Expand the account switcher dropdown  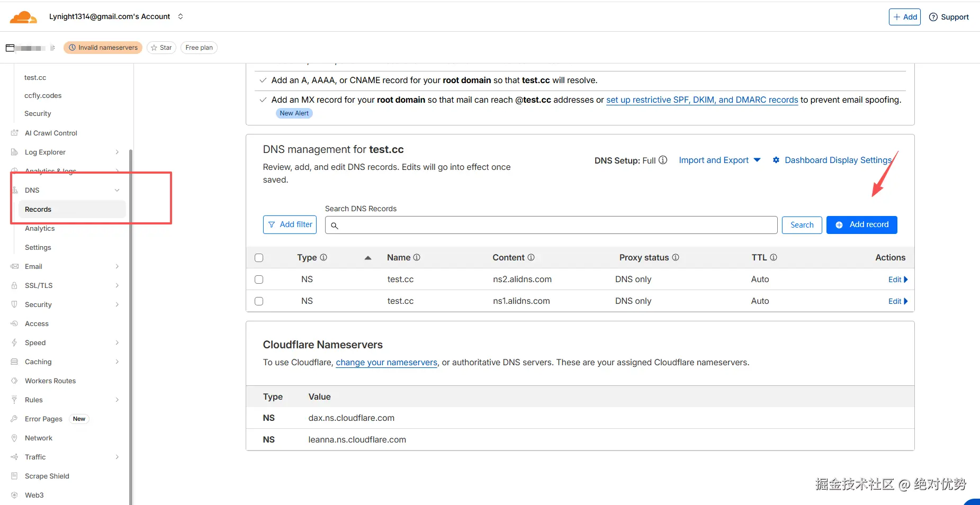click(x=181, y=16)
